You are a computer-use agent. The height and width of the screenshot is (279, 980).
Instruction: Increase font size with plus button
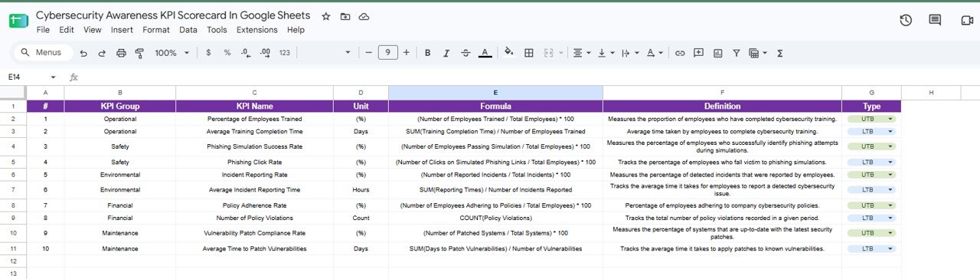tap(406, 53)
